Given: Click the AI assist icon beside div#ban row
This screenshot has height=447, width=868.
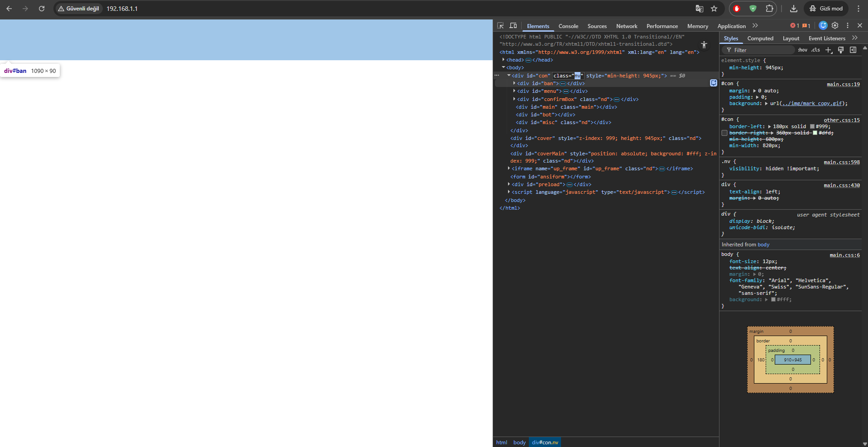Looking at the screenshot, I should tap(714, 83).
